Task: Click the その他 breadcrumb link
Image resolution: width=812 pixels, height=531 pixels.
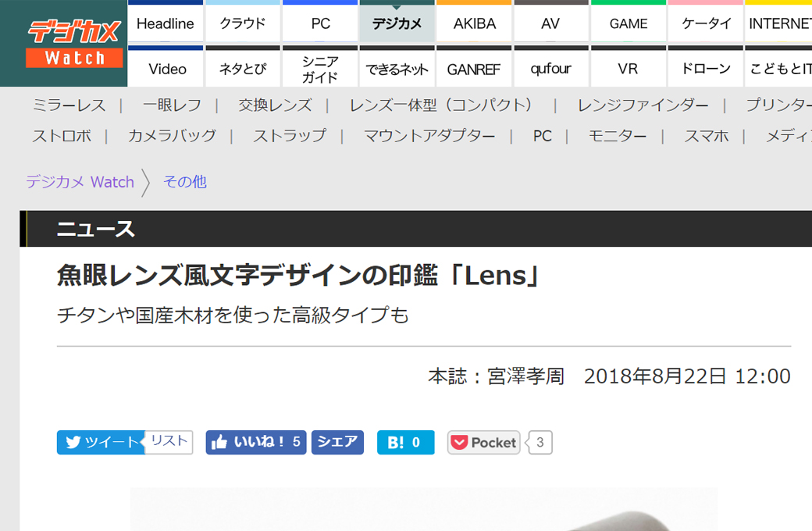Action: (x=185, y=182)
